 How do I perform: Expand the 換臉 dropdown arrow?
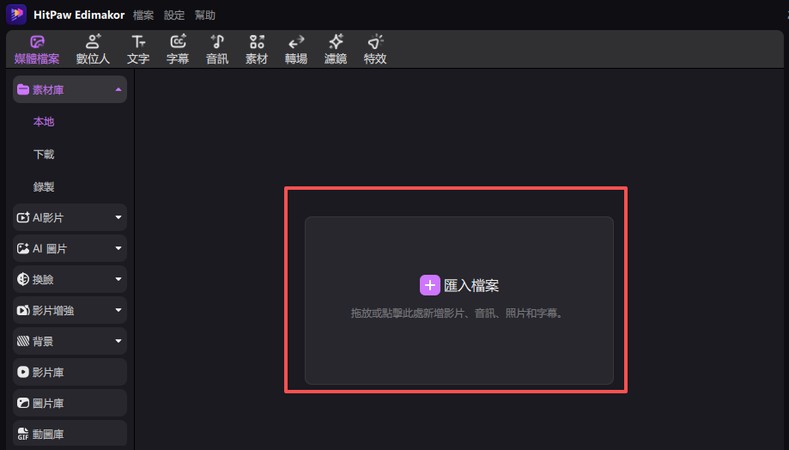tap(118, 279)
